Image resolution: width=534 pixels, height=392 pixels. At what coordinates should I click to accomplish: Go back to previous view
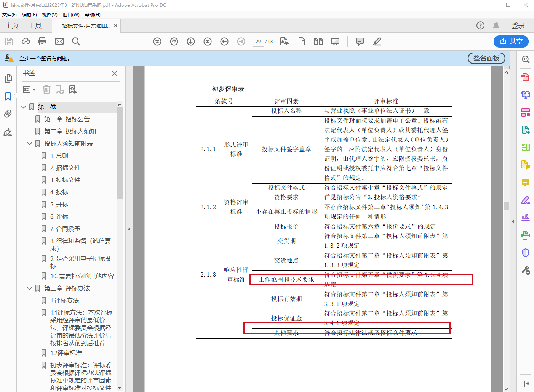(x=224, y=42)
